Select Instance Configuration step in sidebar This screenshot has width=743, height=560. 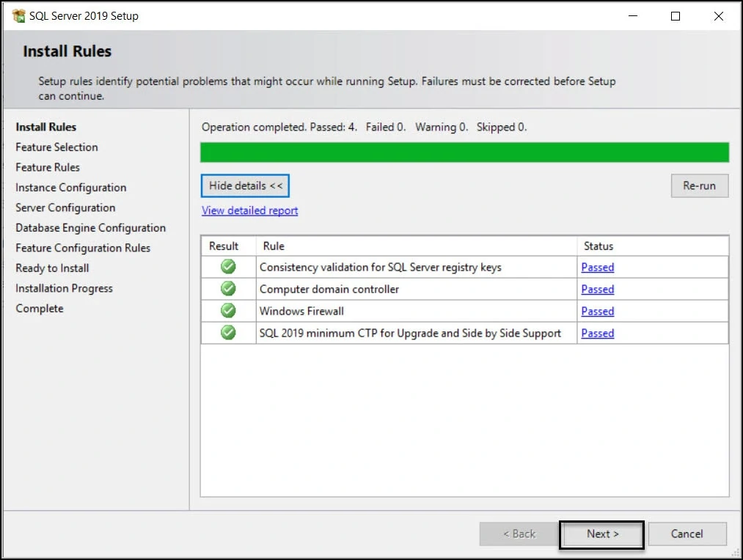[x=71, y=188]
